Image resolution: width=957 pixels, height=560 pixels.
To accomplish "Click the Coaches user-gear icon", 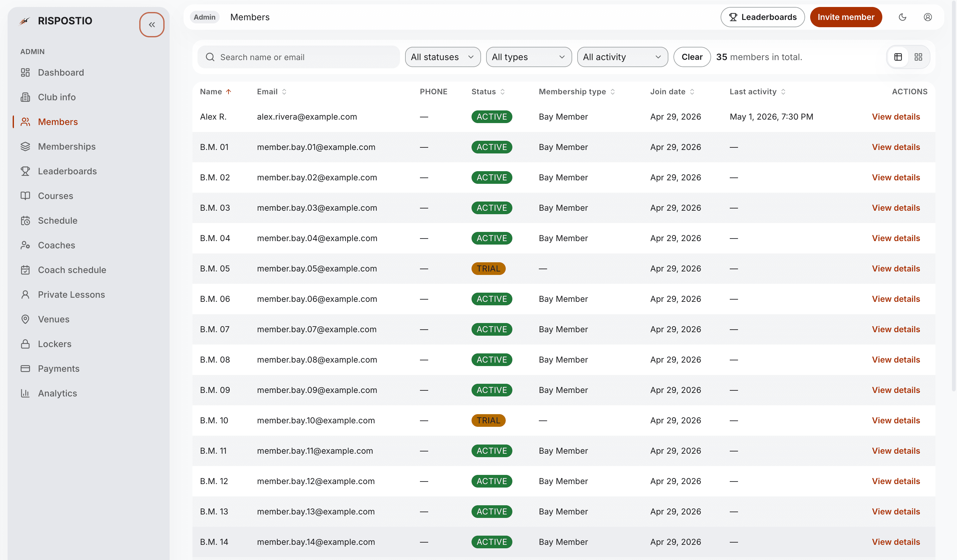I will click(25, 245).
